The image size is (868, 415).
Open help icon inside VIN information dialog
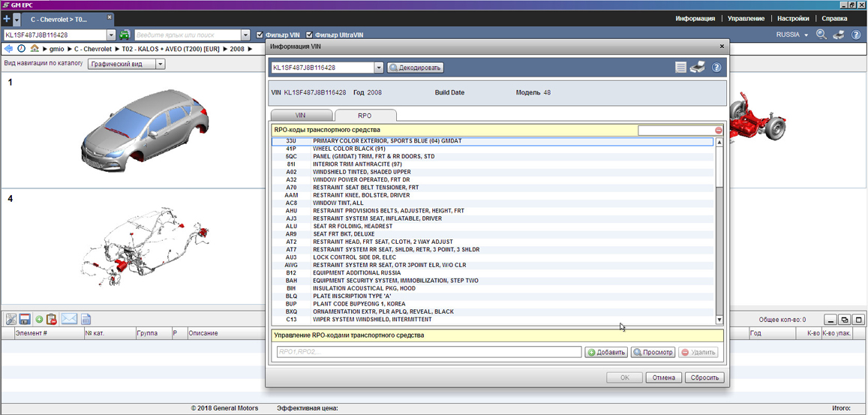[x=716, y=68]
